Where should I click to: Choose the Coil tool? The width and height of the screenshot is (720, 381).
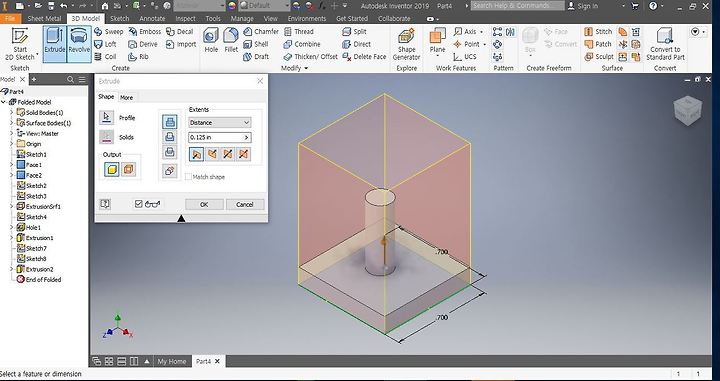click(105, 56)
